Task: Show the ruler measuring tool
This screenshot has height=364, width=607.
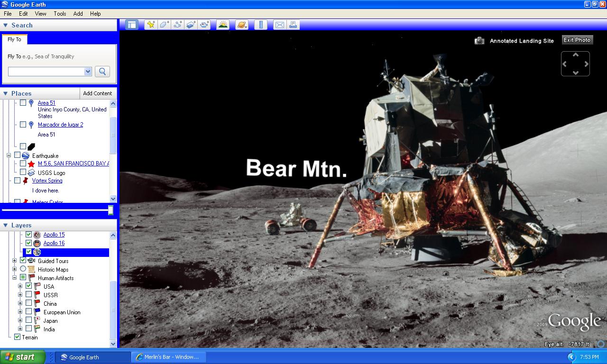Action: pos(260,25)
